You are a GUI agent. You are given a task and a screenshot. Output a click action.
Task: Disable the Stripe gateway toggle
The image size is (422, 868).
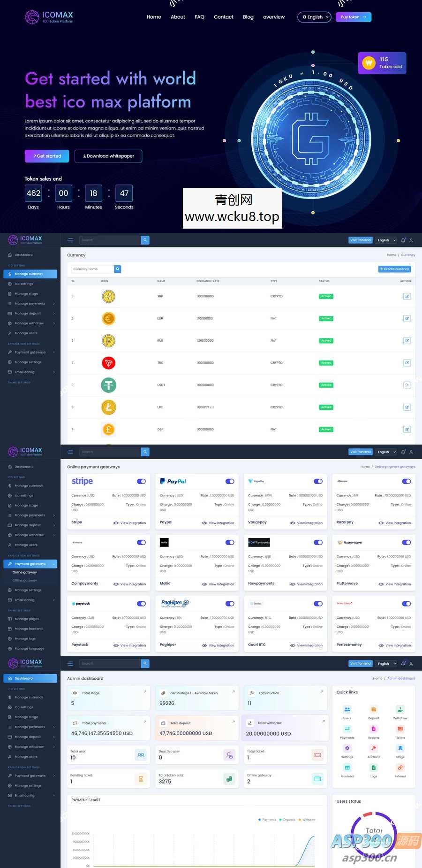(141, 481)
